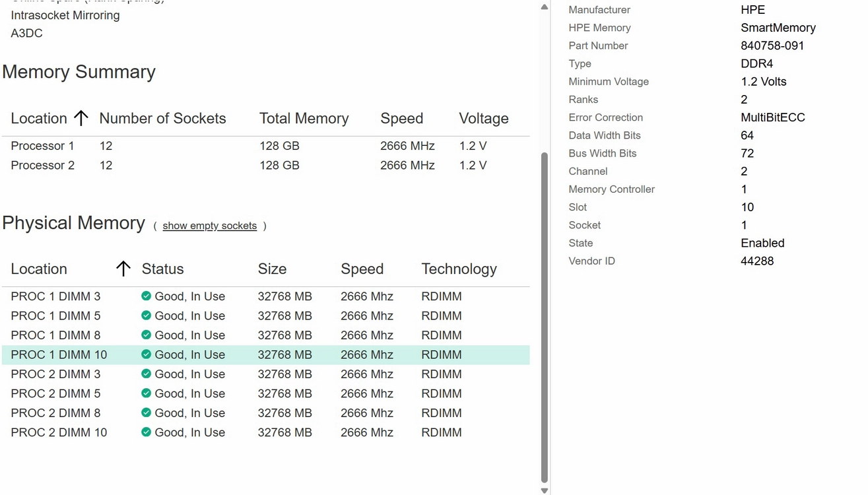
Task: Click the SmartMemory value
Action: (778, 28)
